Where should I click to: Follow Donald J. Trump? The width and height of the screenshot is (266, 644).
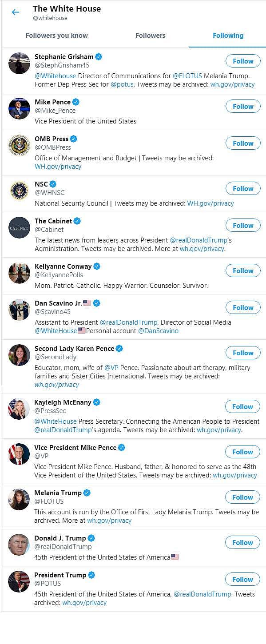243,542
